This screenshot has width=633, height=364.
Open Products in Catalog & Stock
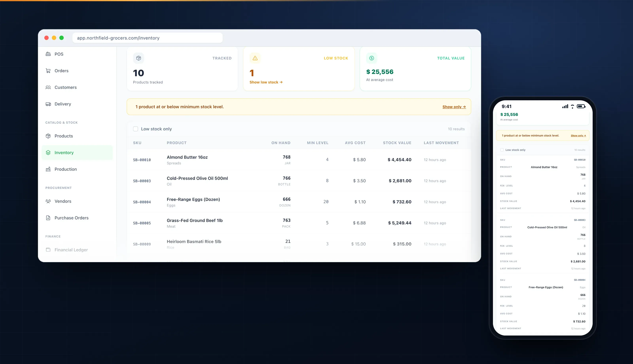[77, 136]
